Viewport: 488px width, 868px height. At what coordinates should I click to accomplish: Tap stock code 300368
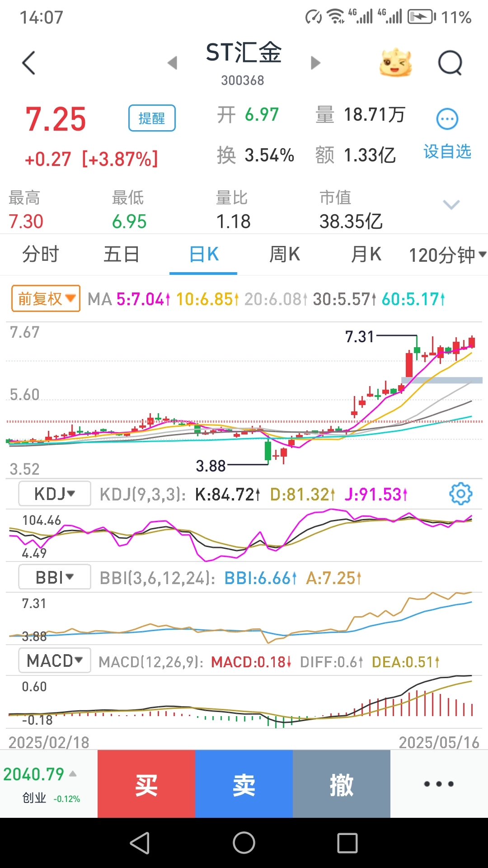tap(243, 80)
